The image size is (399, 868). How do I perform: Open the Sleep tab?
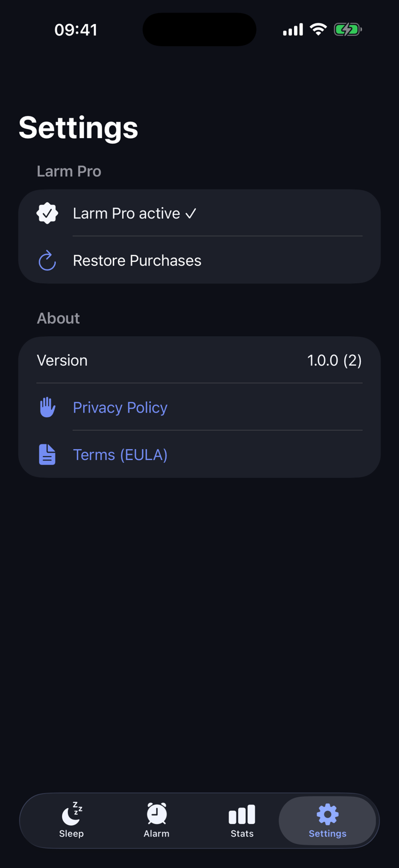coord(71,821)
